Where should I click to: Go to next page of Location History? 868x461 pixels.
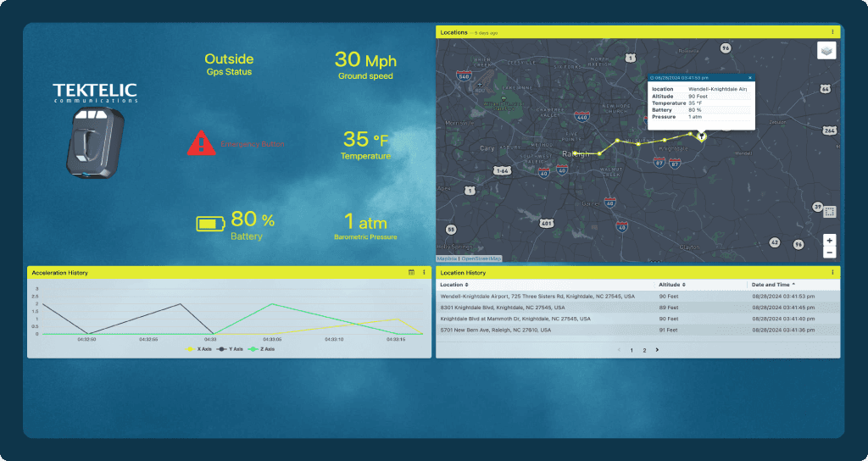(657, 350)
